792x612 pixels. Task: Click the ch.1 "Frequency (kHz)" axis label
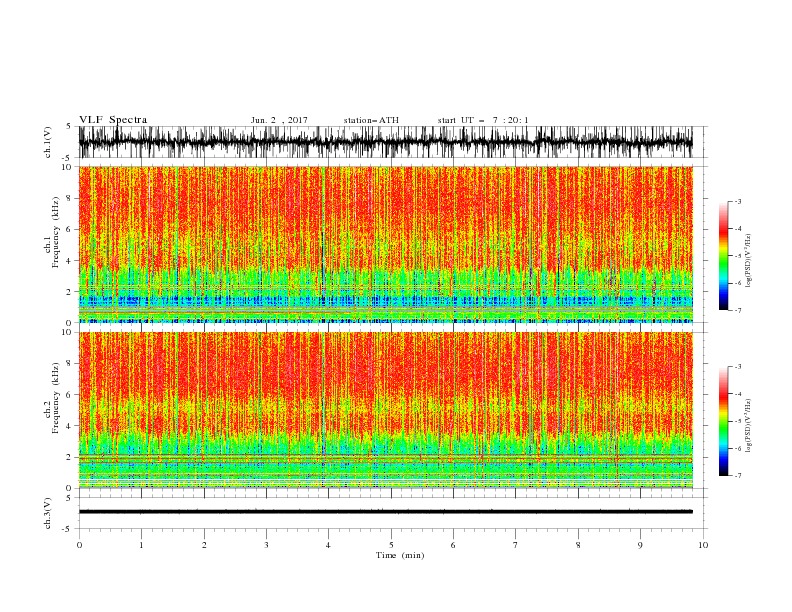point(56,232)
